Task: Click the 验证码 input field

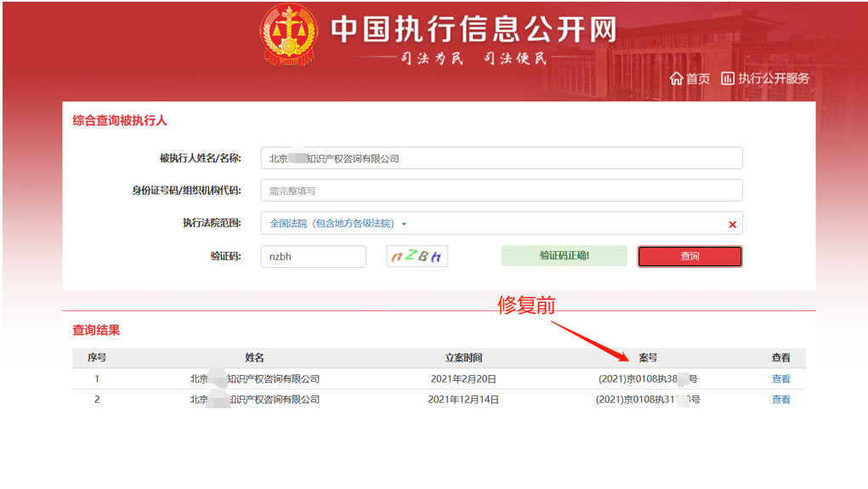Action: pos(314,257)
